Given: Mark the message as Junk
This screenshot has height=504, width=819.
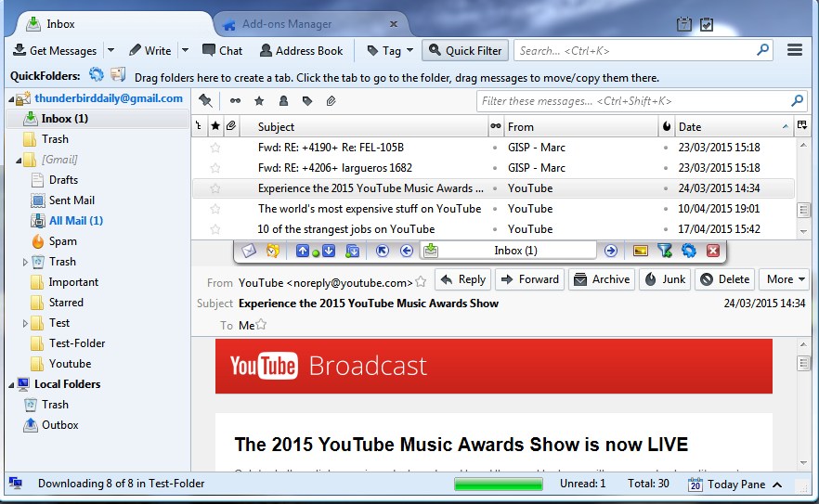Looking at the screenshot, I should [665, 279].
